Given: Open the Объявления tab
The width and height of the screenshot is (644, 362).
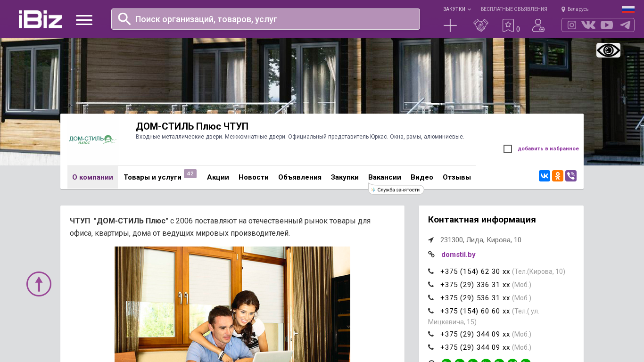Looking at the screenshot, I should coord(300,177).
